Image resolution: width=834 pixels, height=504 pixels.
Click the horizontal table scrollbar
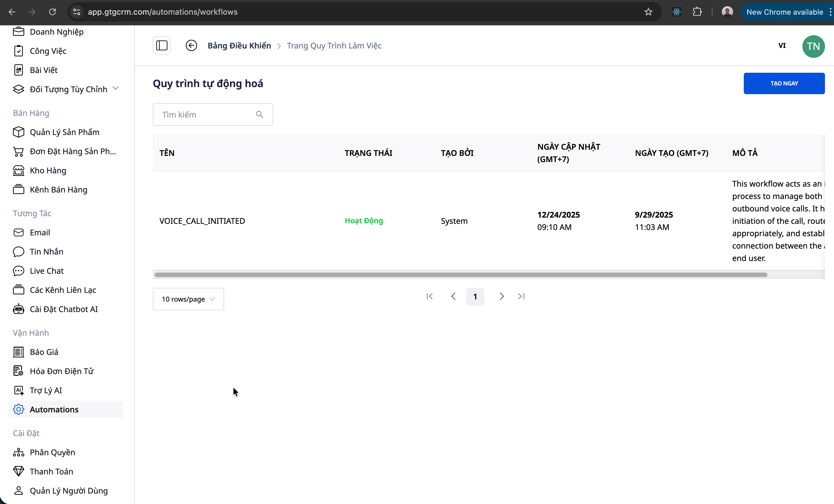(x=460, y=275)
